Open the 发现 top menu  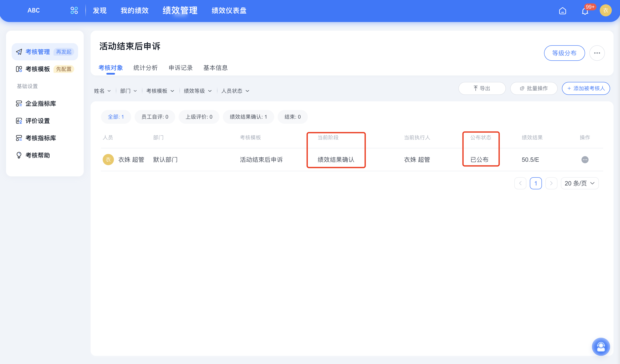click(100, 11)
